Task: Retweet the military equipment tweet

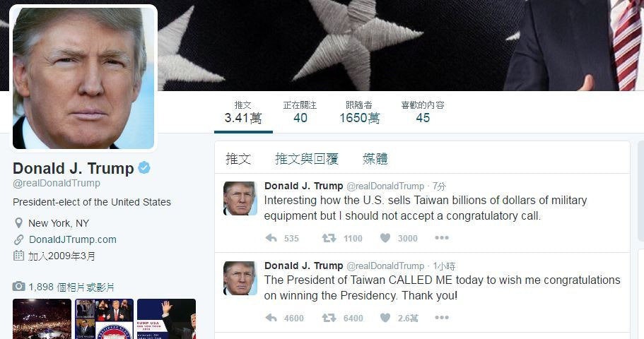Action: 329,238
